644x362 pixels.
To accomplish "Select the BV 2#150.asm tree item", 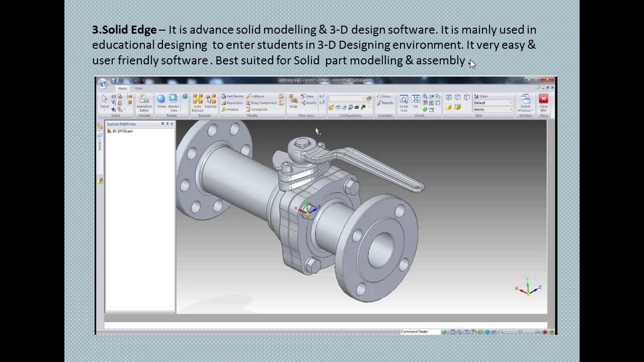I will 120,131.
